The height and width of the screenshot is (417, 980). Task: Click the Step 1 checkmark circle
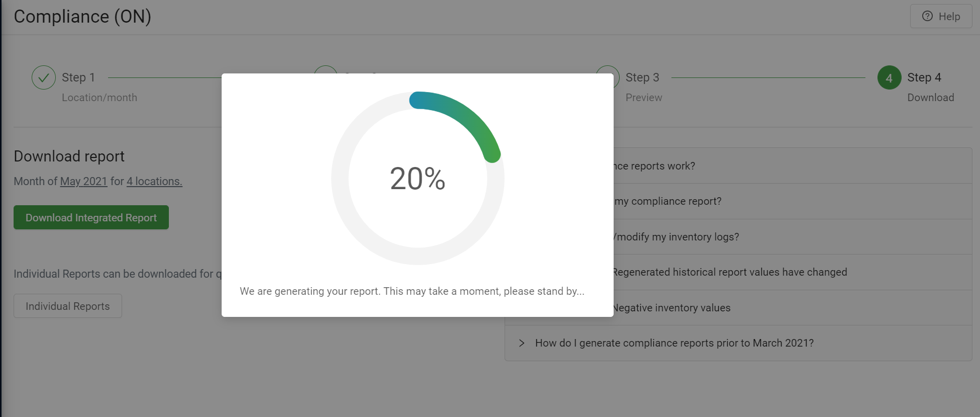coord(44,77)
